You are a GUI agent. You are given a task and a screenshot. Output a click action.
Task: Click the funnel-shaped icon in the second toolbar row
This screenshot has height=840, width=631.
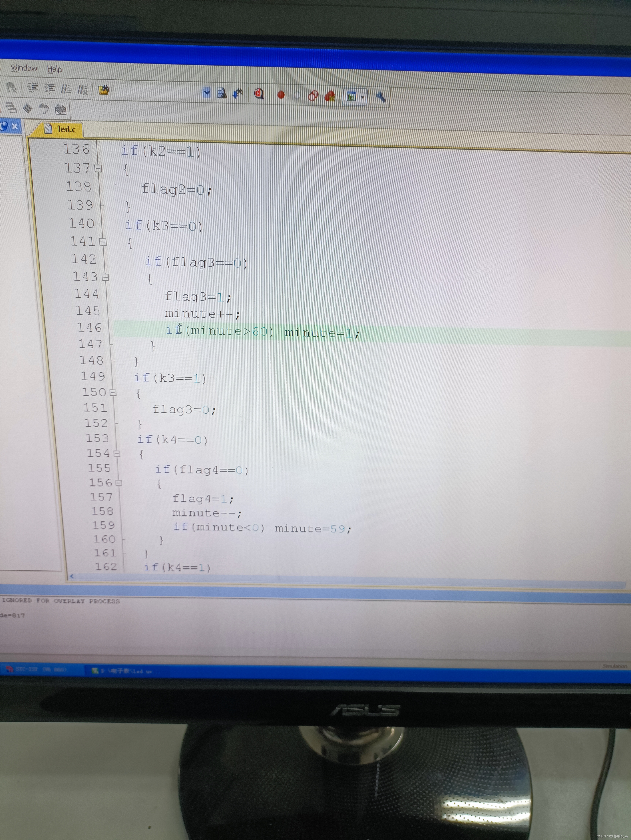pyautogui.click(x=44, y=109)
